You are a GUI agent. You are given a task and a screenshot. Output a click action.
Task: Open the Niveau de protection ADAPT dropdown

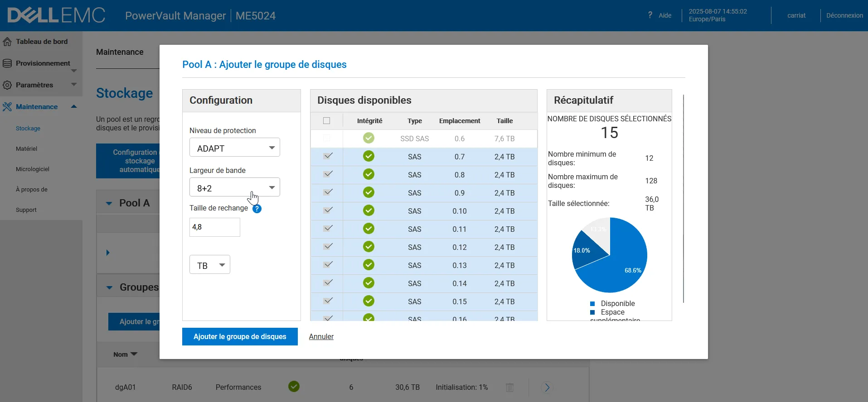(x=234, y=148)
